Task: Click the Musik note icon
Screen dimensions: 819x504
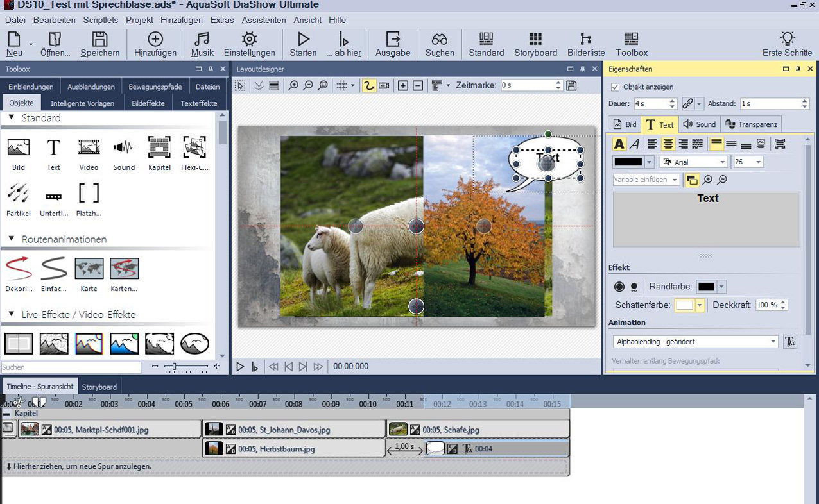Action: point(202,40)
